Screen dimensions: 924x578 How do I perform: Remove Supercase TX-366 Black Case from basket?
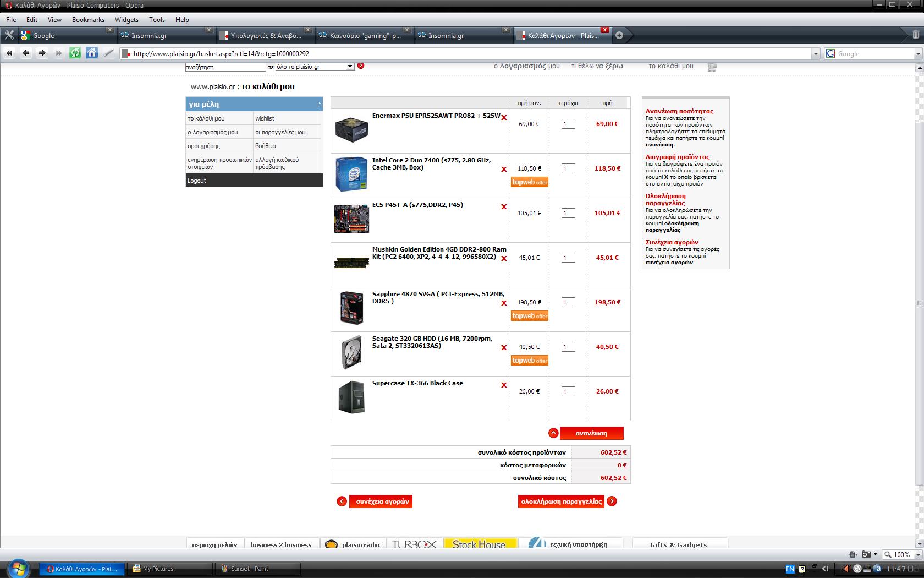(x=504, y=385)
